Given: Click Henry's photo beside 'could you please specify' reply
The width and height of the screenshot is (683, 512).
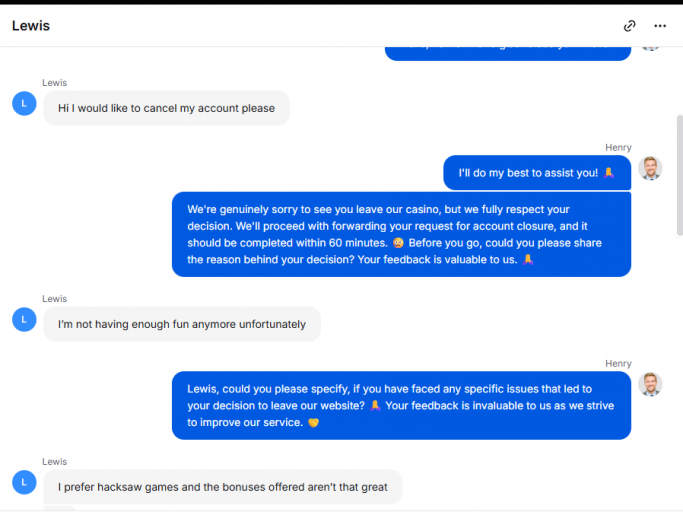Looking at the screenshot, I should tap(651, 384).
